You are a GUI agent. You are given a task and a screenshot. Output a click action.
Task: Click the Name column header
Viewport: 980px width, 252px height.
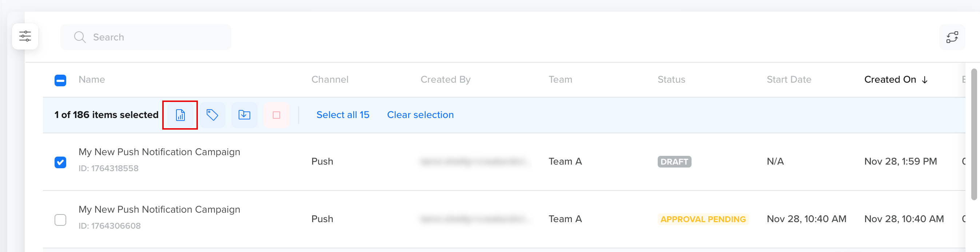[x=92, y=79]
